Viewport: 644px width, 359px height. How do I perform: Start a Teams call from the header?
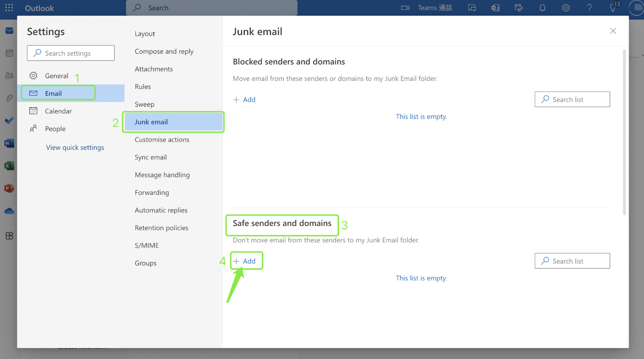(x=427, y=8)
